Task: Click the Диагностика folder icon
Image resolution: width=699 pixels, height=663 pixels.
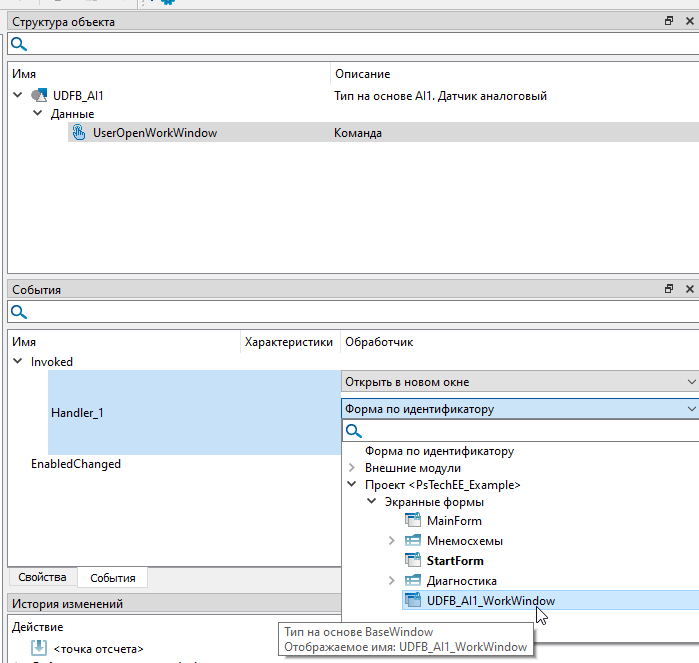Action: [413, 581]
